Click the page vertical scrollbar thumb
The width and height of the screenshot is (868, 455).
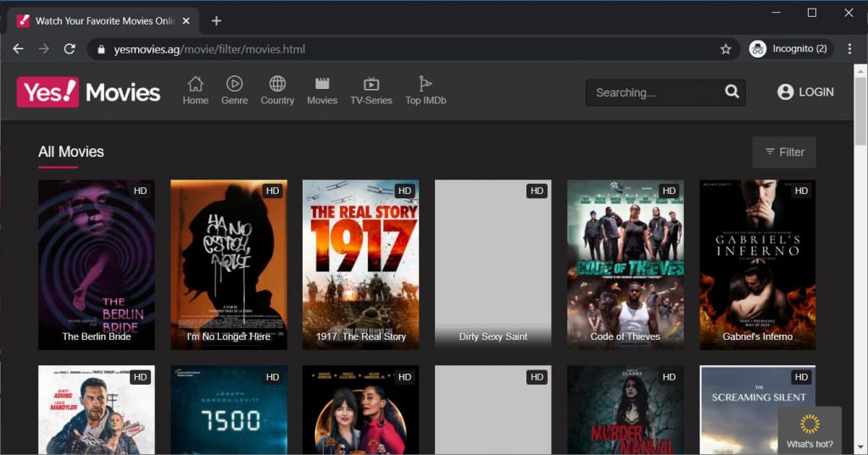pyautogui.click(x=860, y=111)
